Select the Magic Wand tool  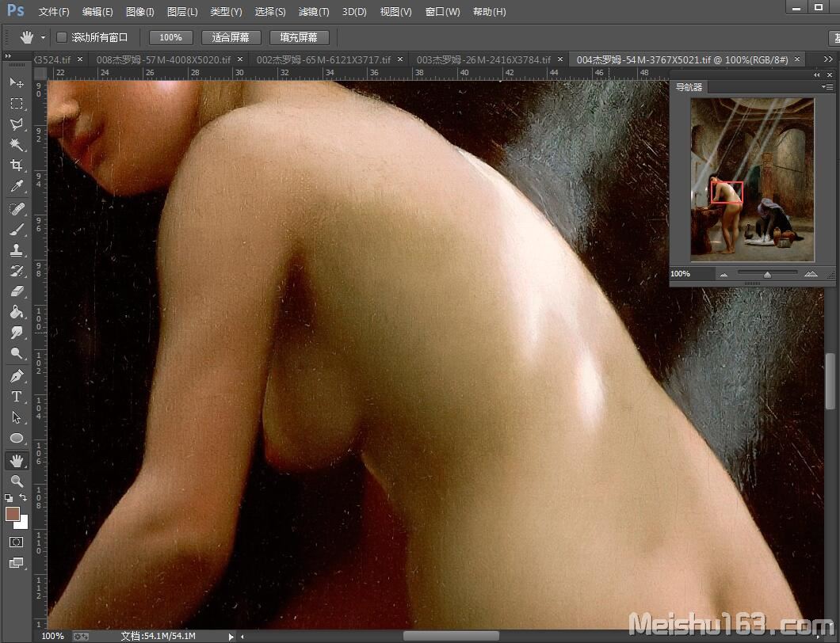[17, 145]
